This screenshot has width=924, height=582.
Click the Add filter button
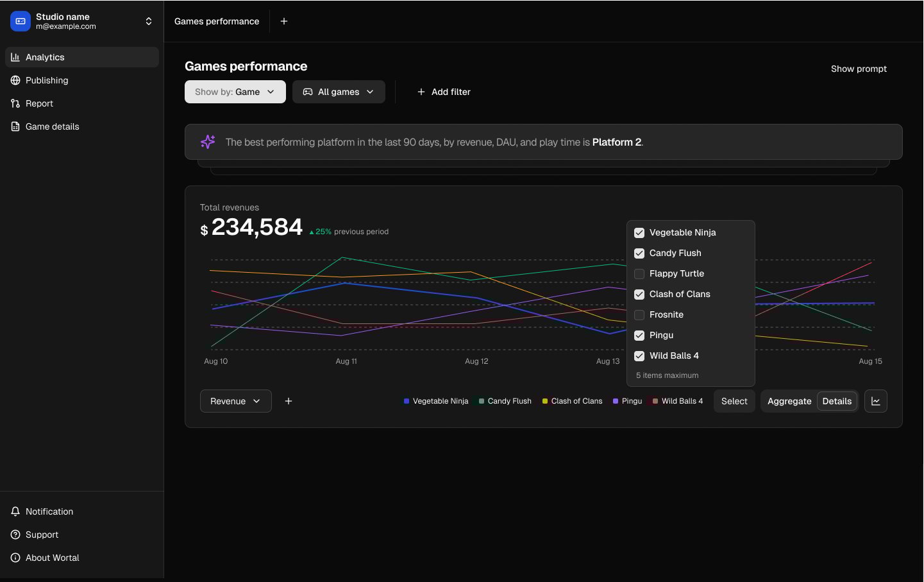pyautogui.click(x=444, y=92)
